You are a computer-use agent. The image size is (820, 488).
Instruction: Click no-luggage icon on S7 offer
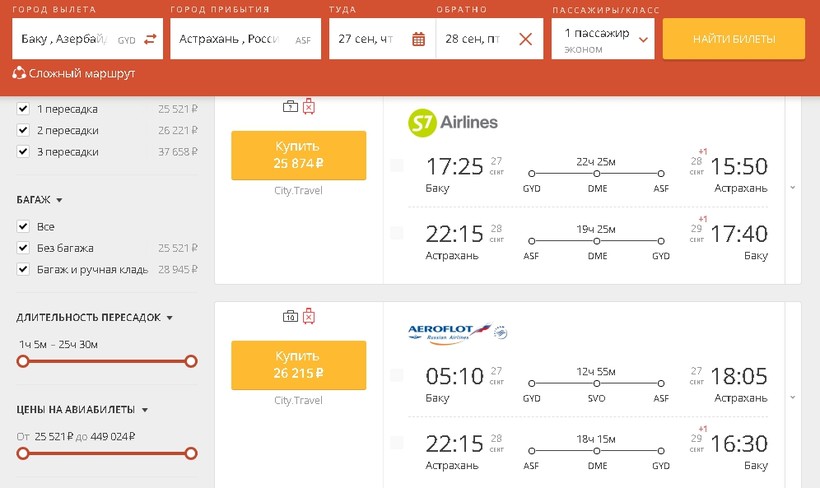point(308,106)
